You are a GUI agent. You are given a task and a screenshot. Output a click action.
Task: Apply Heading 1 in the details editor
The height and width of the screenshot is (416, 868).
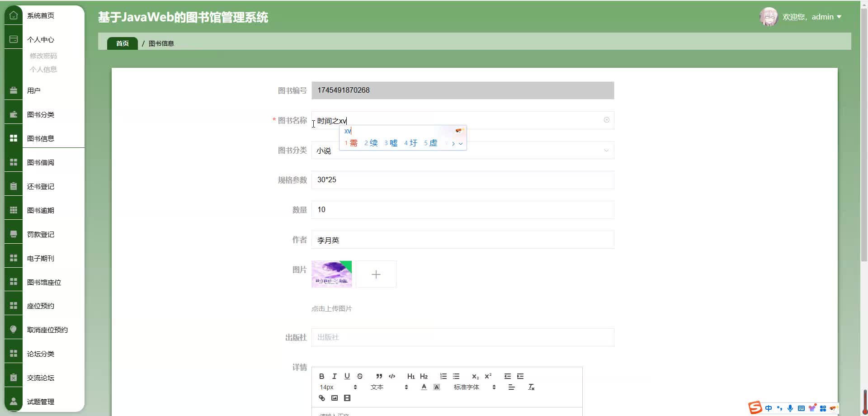click(x=410, y=376)
